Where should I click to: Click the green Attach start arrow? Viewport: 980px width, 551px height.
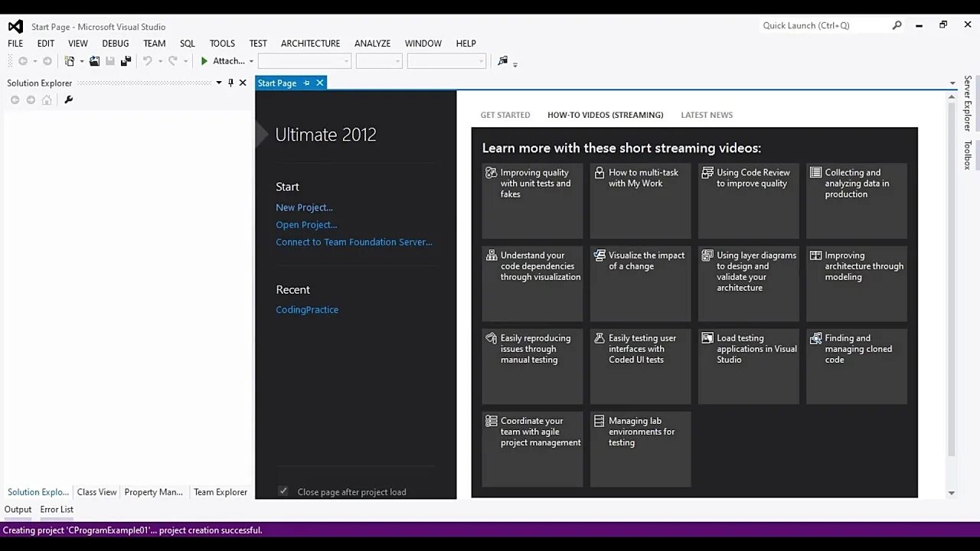point(204,61)
